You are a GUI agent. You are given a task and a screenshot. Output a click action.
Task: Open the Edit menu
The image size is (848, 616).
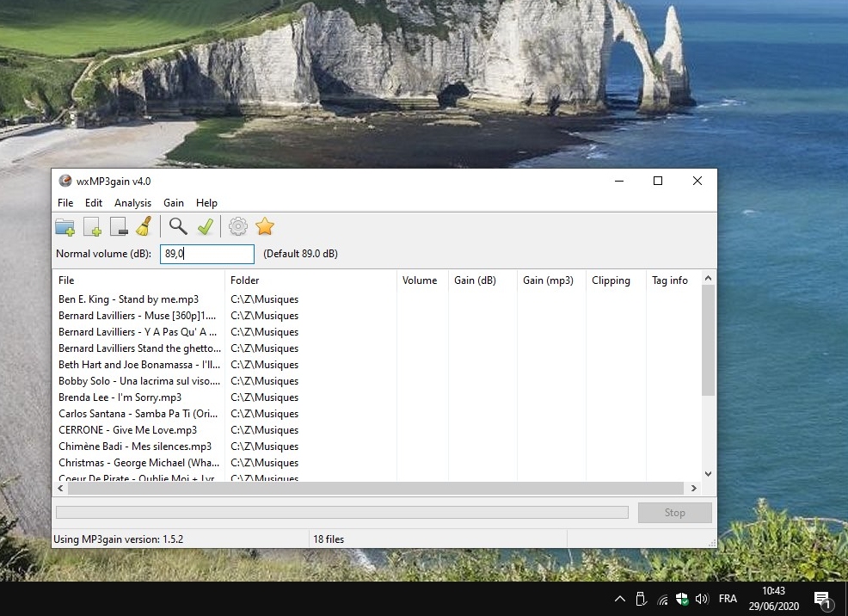pos(94,203)
